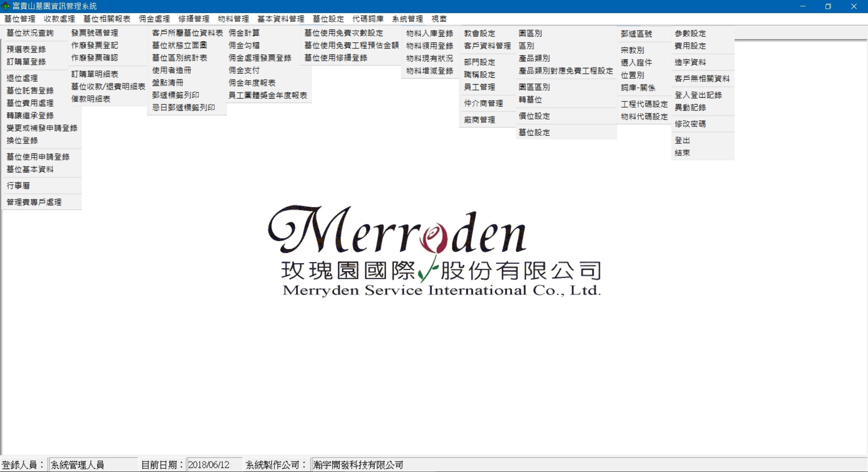Open the 系統管理 menu
868x472 pixels.
point(407,19)
